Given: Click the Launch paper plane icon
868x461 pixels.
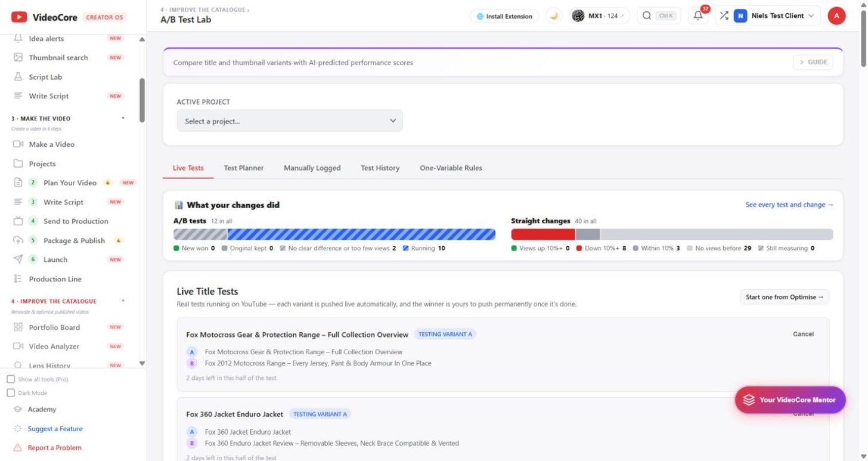Looking at the screenshot, I should [x=18, y=259].
